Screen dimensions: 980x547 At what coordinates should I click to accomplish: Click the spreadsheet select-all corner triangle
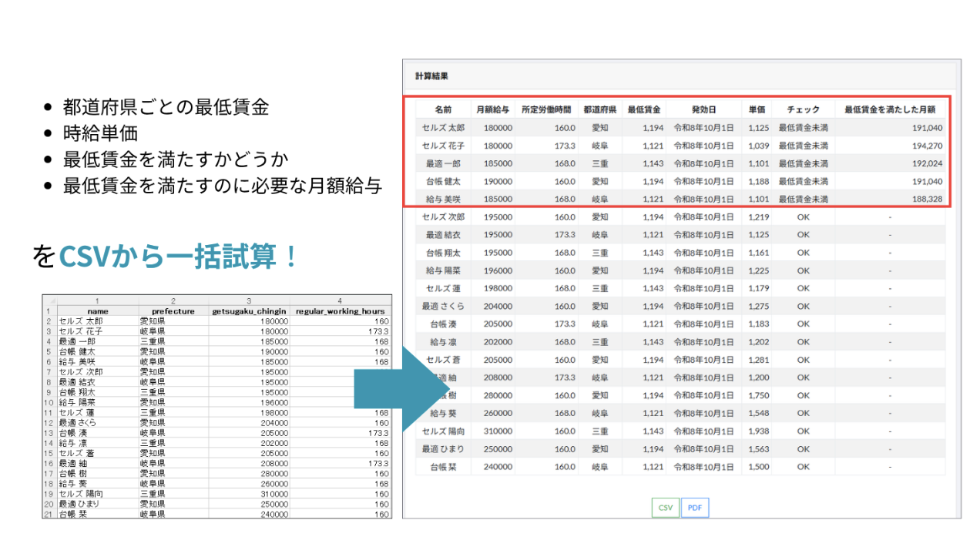coord(50,300)
